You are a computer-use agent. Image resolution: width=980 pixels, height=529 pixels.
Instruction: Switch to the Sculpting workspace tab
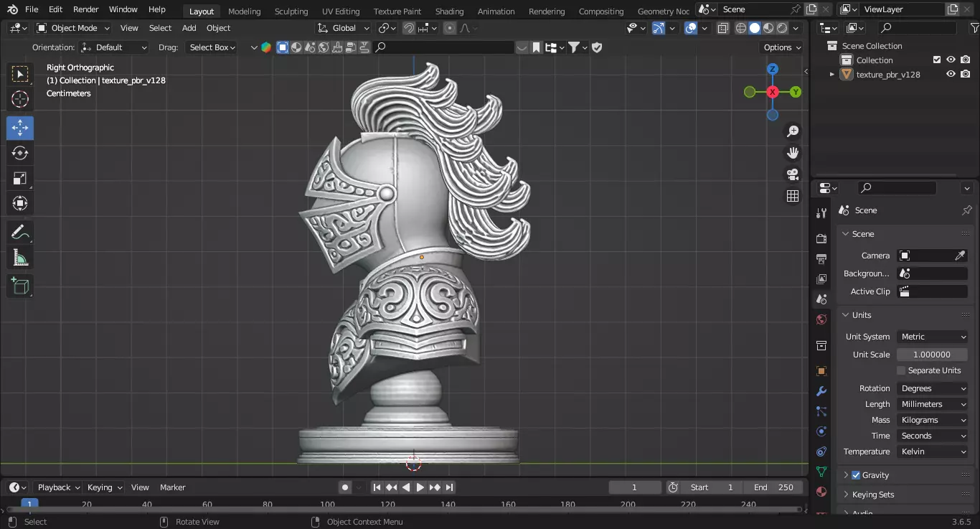[x=291, y=11]
